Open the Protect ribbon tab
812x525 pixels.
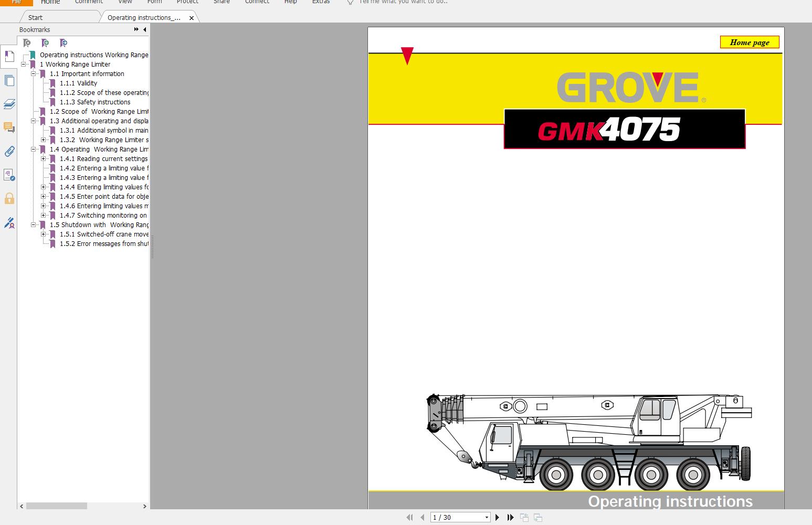(187, 2)
